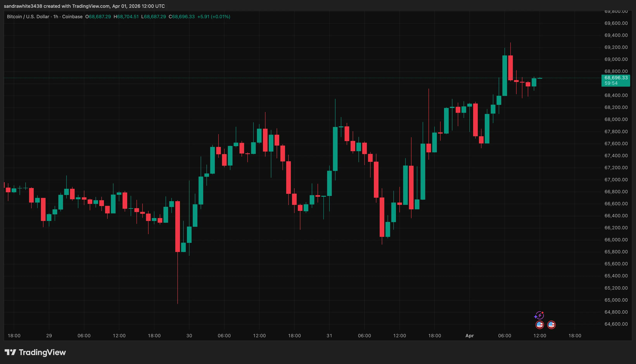The image size is (636, 364).
Task: Click the 12:00 label on the time axis
Action: point(540,336)
